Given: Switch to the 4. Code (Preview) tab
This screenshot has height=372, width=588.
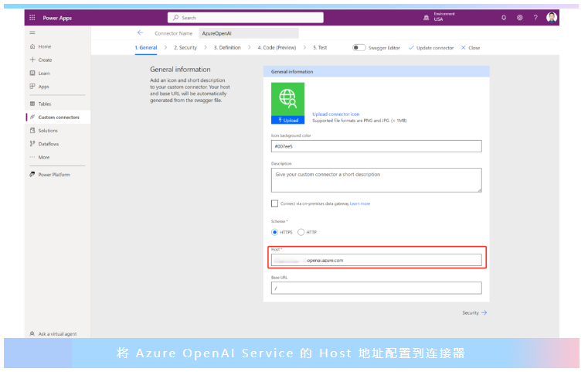Looking at the screenshot, I should pyautogui.click(x=277, y=48).
